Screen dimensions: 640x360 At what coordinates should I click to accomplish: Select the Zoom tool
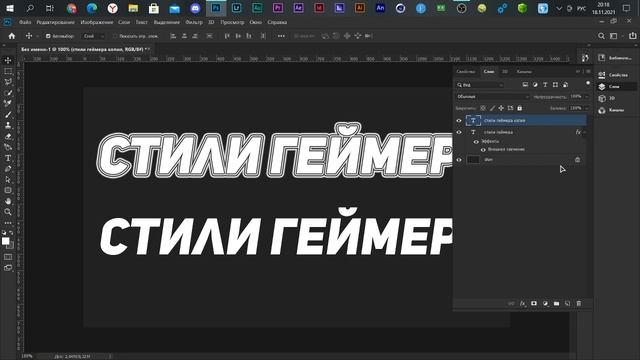(x=8, y=212)
